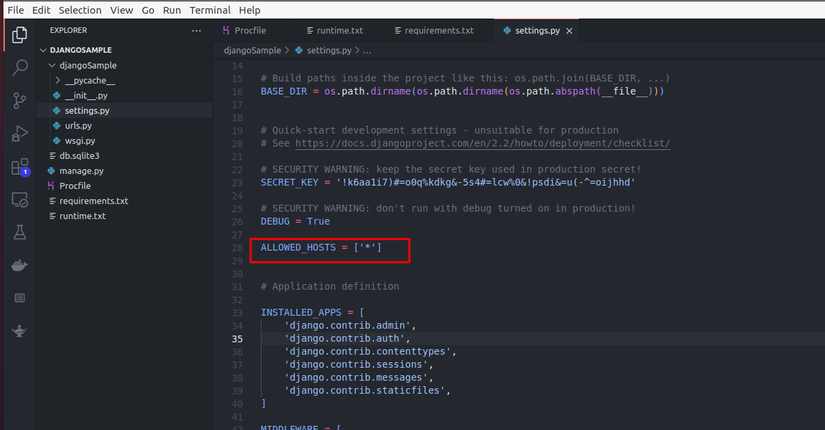Open the Django deployment checklist URL
Image resolution: width=825 pixels, height=430 pixels.
click(x=482, y=143)
